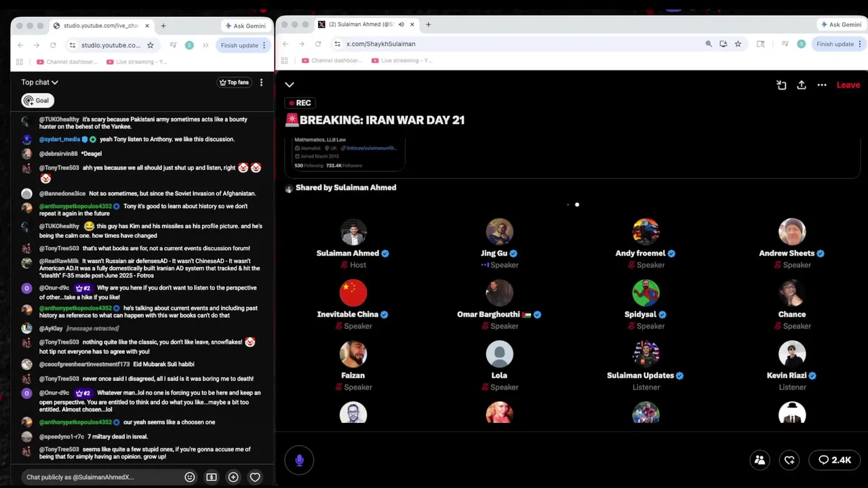Open the Space guests people icon
This screenshot has width=868, height=488.
click(x=759, y=460)
